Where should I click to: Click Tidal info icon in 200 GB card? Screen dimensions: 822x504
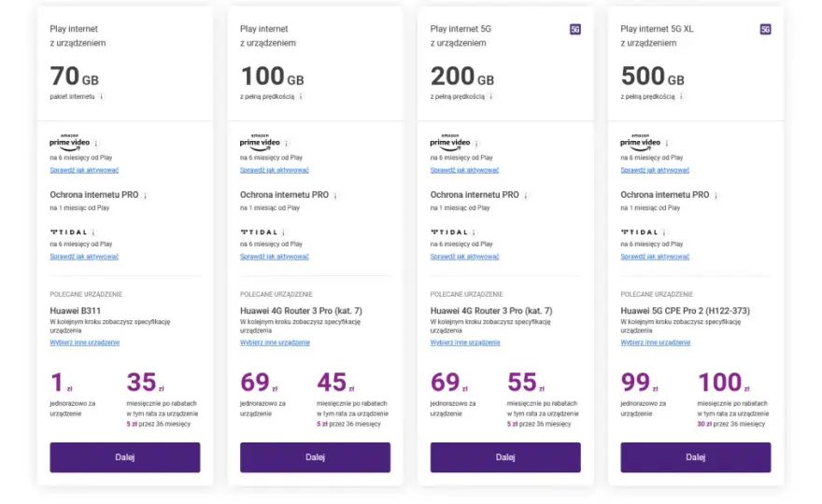475,232
